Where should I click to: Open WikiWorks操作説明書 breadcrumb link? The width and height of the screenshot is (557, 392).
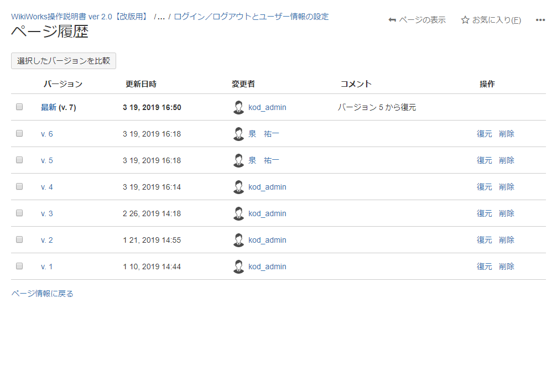80,17
